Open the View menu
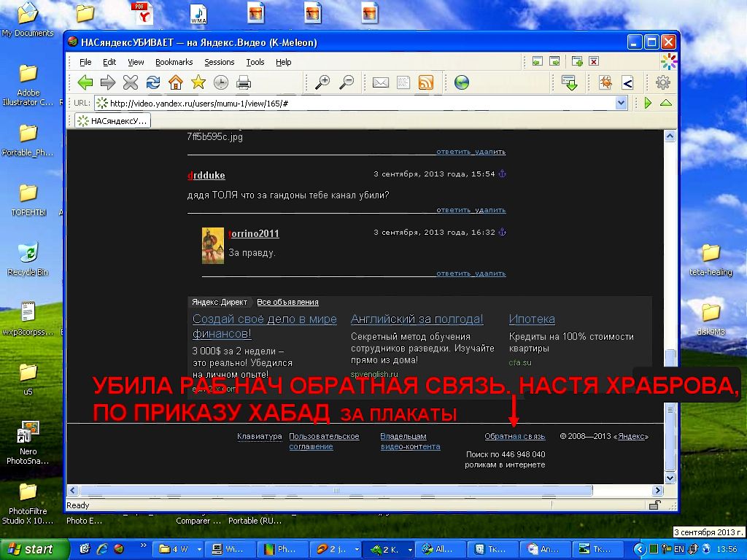747x560 pixels. point(136,62)
